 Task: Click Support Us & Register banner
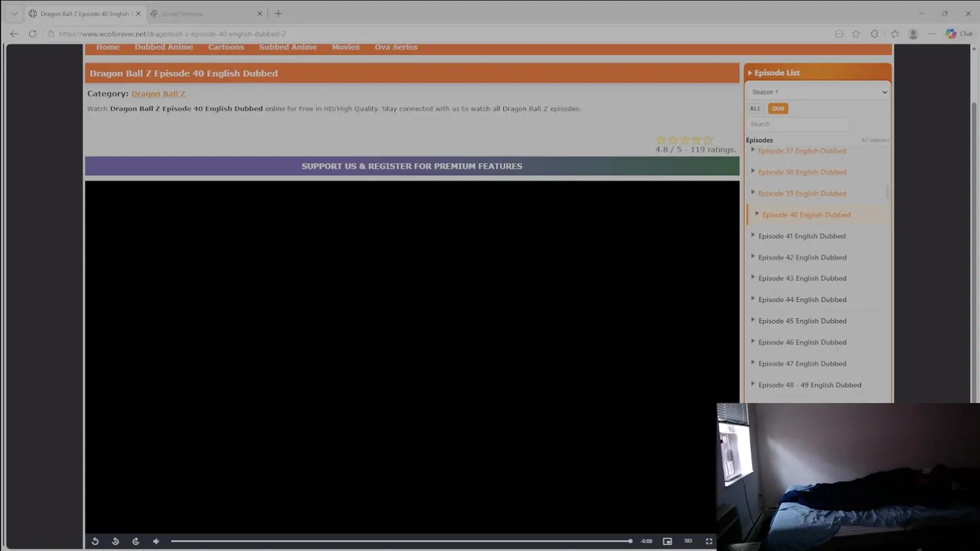412,166
